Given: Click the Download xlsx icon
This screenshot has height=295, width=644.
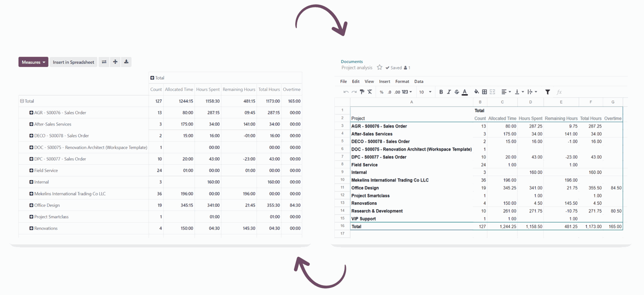Looking at the screenshot, I should click(x=126, y=62).
